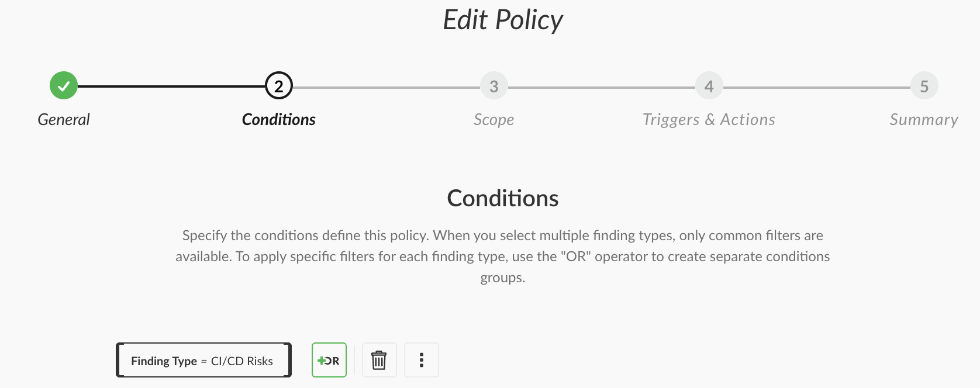Open the Finding Type condition filter
The height and width of the screenshot is (388, 980).
[164, 361]
